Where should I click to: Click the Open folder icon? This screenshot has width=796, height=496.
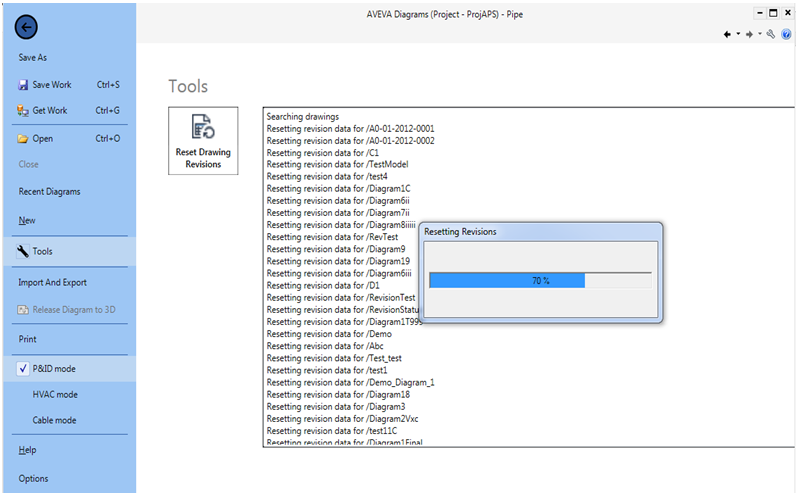coord(23,139)
